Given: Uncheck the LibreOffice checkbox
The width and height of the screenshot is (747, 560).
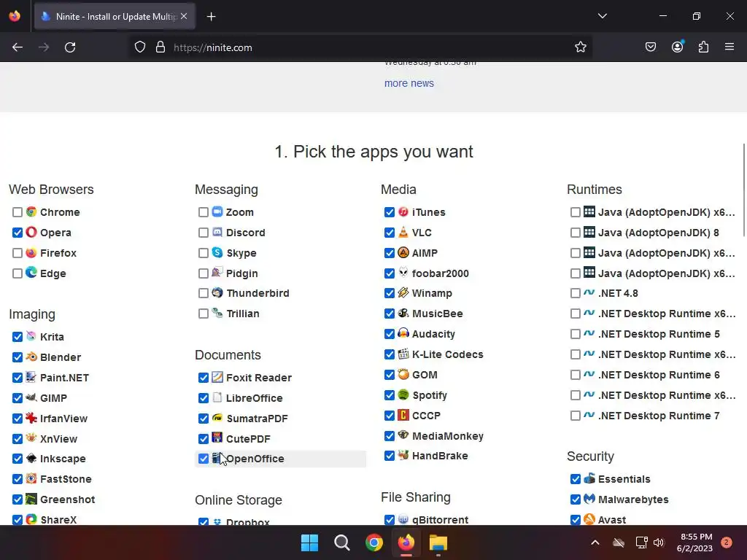Looking at the screenshot, I should pos(204,398).
